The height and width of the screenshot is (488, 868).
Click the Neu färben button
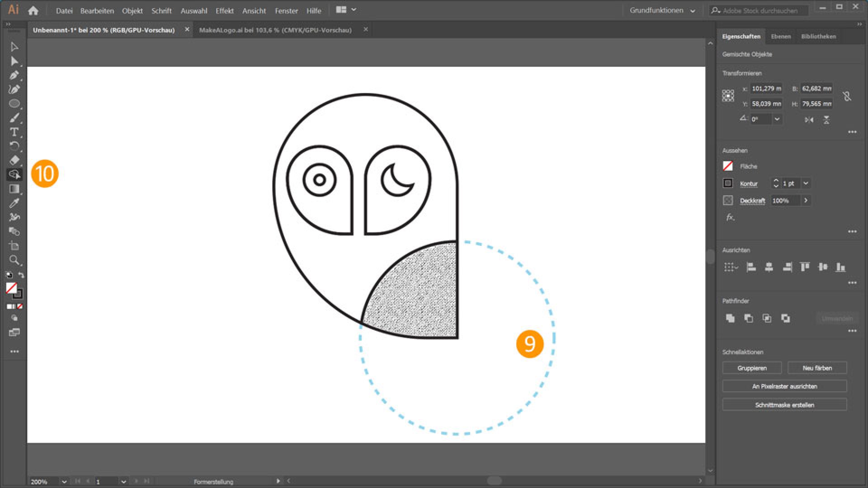(817, 368)
